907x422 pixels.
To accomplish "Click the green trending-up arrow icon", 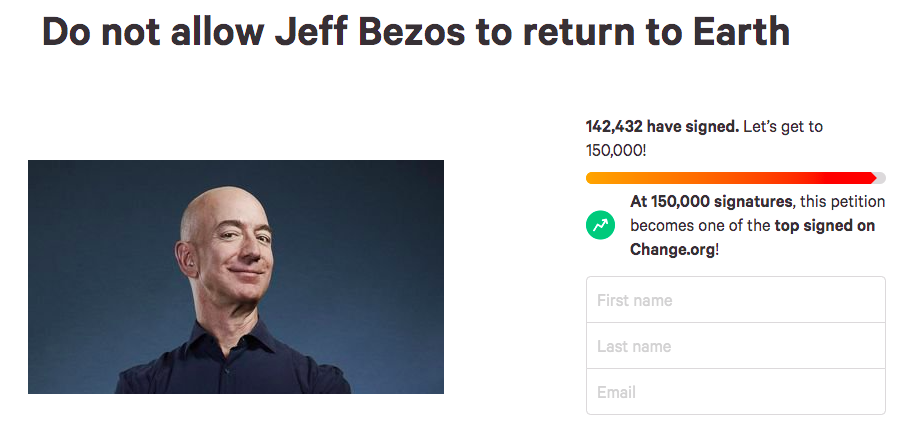I will pos(600,225).
